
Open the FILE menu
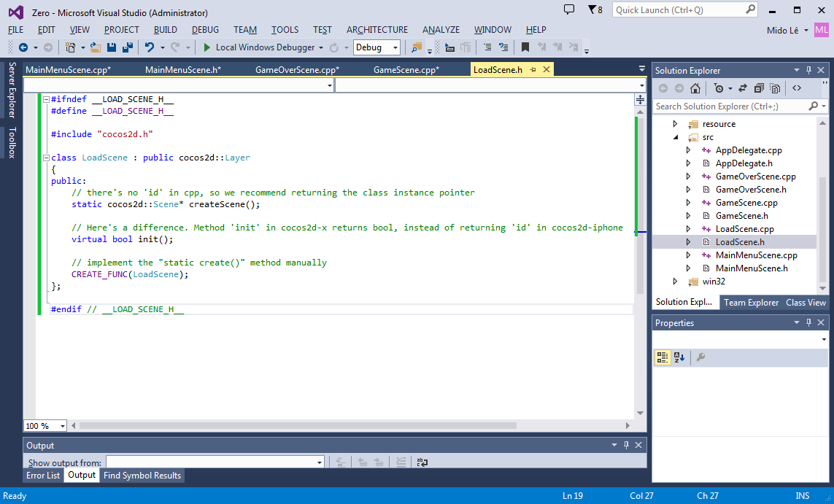(x=16, y=30)
